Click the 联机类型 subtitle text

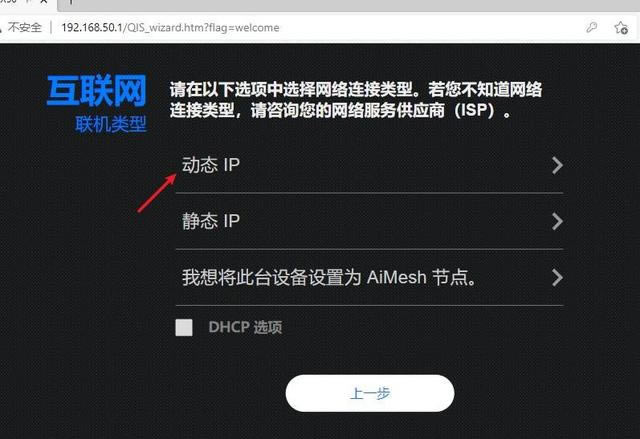[111, 124]
